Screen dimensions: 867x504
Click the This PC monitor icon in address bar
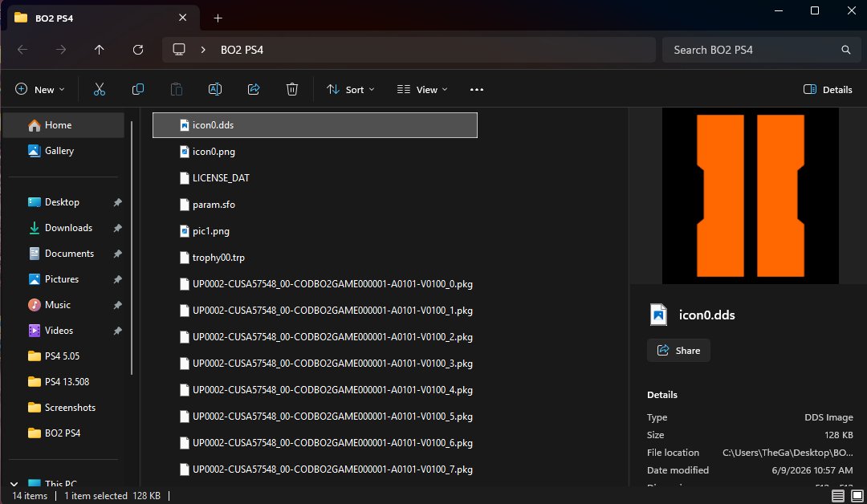[x=178, y=49]
